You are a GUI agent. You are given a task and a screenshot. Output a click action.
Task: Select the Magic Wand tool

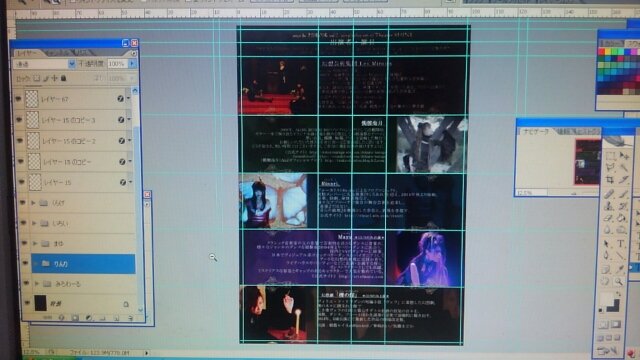(623, 167)
